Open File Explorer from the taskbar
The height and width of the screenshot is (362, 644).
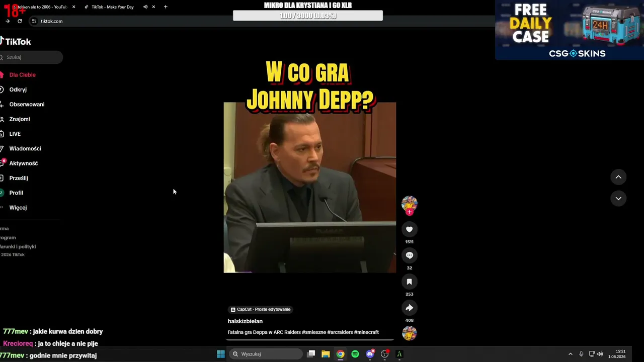coord(326,354)
